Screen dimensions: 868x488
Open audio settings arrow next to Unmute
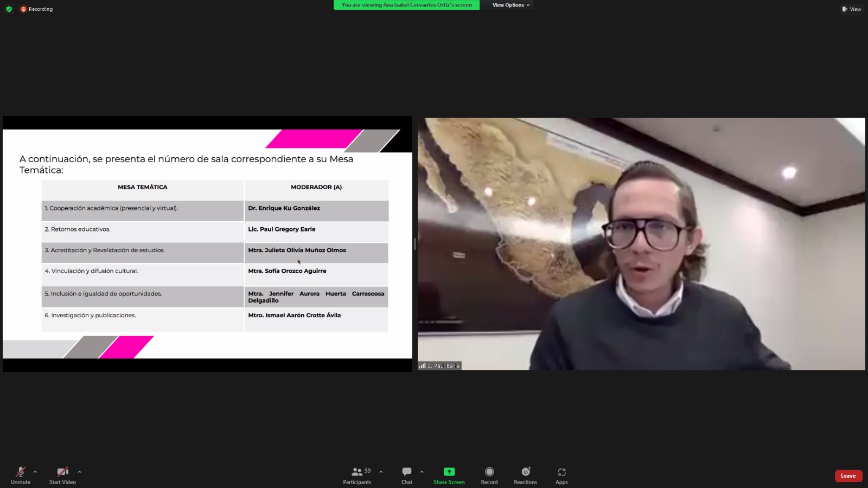coord(35,472)
